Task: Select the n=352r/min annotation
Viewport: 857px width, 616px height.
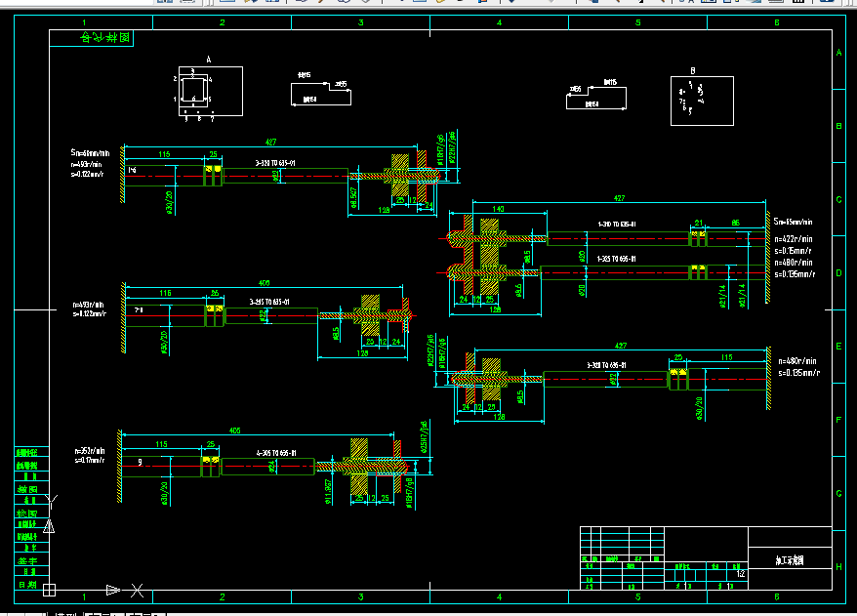Action: tap(90, 451)
